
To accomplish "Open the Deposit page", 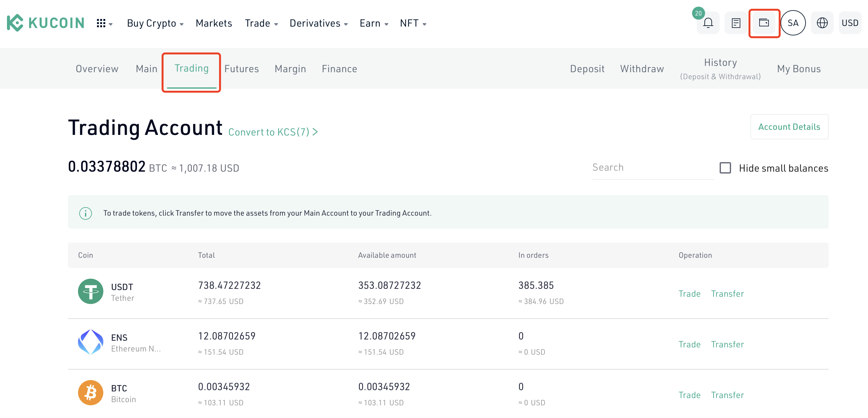I will click(587, 69).
